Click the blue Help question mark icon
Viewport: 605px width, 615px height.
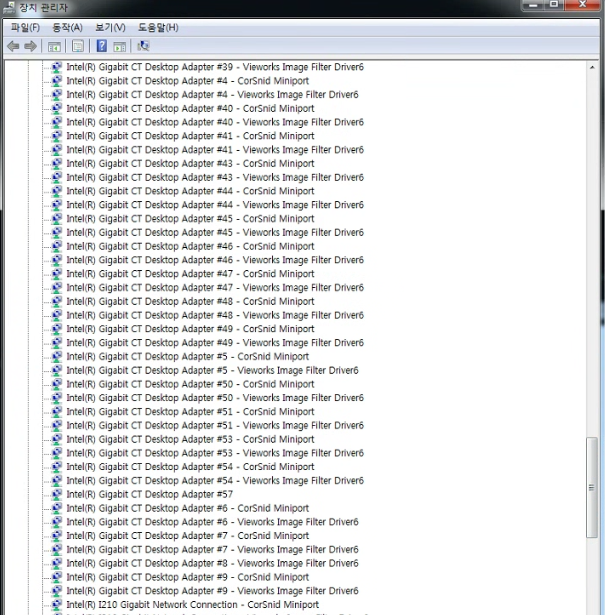click(102, 46)
